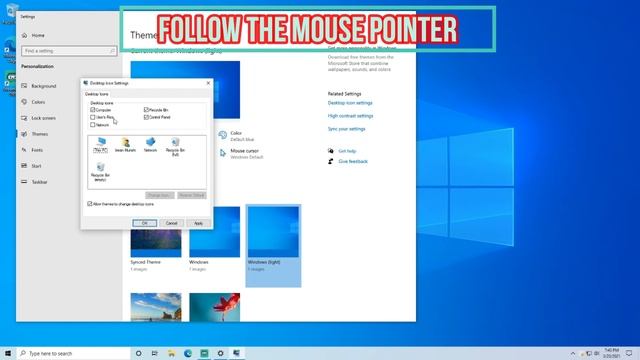
Task: Open Settings gear app in taskbar
Action: 220,353
